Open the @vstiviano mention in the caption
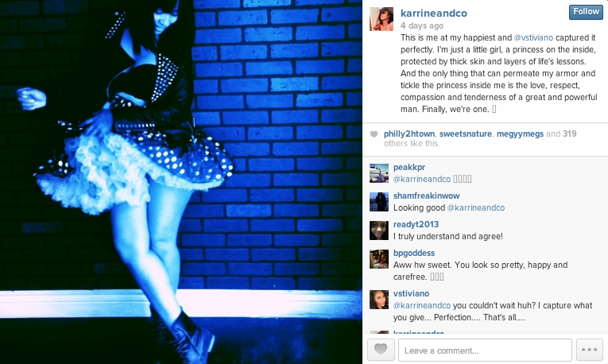This screenshot has width=608, height=364. click(x=533, y=37)
